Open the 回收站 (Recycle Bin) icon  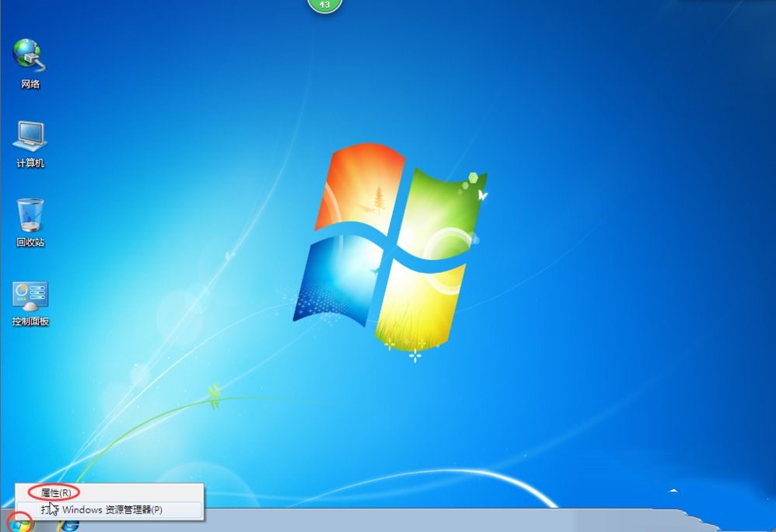[x=30, y=215]
